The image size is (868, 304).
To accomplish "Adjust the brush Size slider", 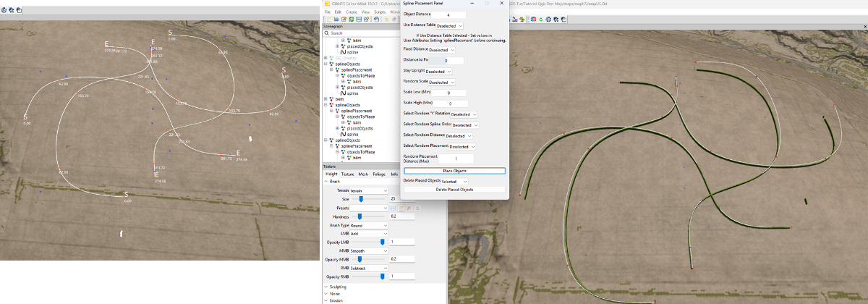I will (361, 199).
